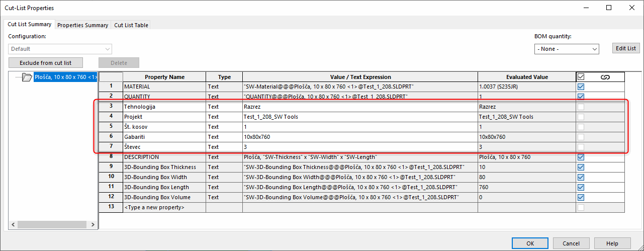The width and height of the screenshot is (644, 251).
Task: Toggle the 3D-Bounding Box Volume checkbox
Action: point(581,197)
